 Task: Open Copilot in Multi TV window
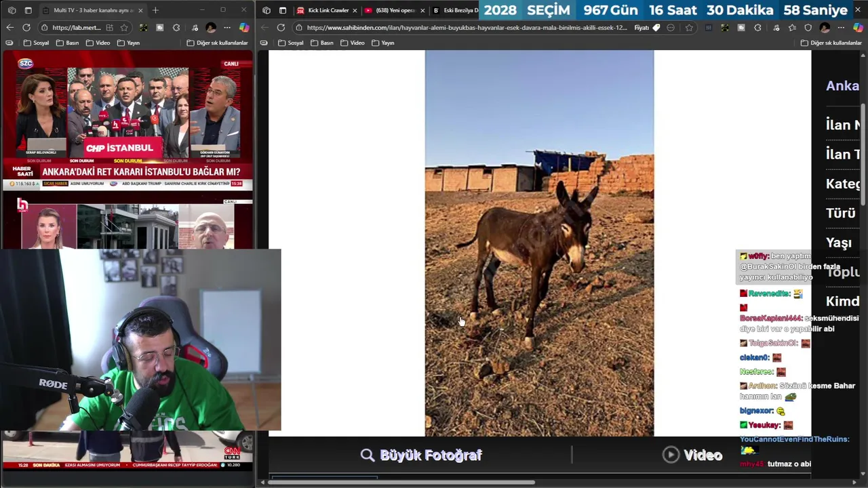(244, 27)
